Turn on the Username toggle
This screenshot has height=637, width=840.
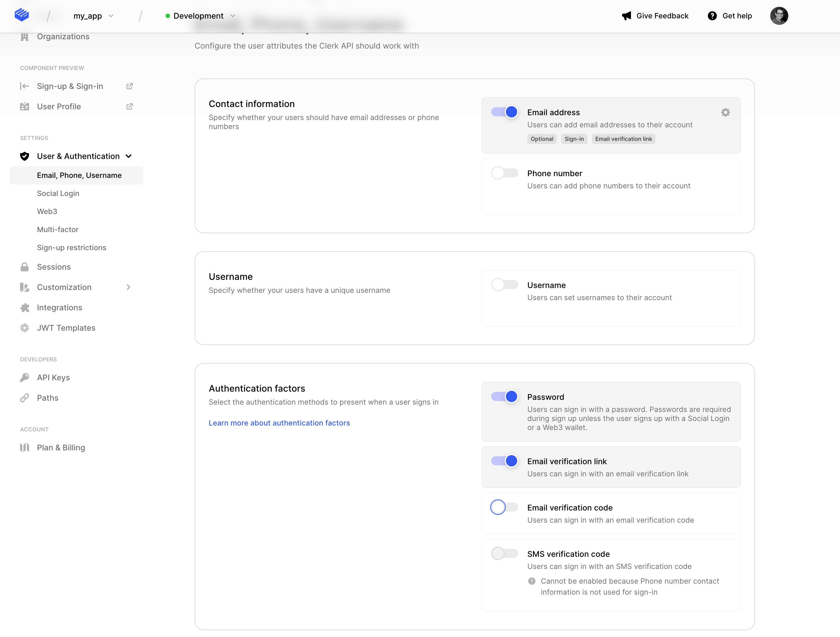[504, 285]
